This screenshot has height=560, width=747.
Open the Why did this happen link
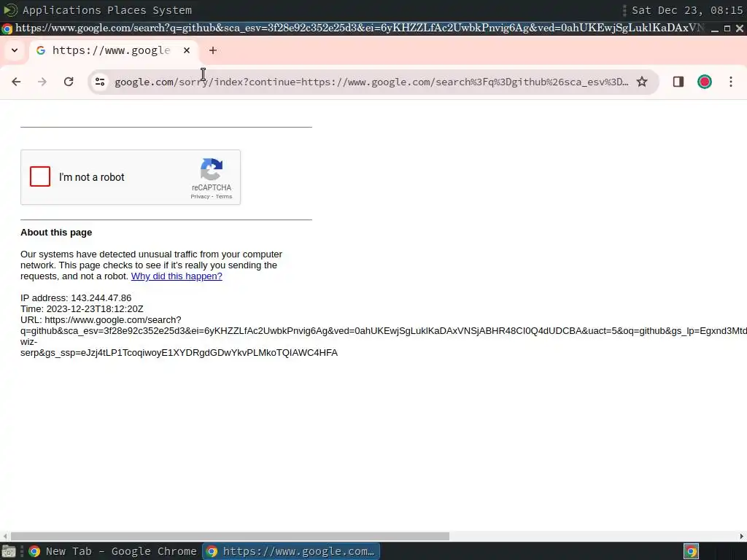point(177,276)
